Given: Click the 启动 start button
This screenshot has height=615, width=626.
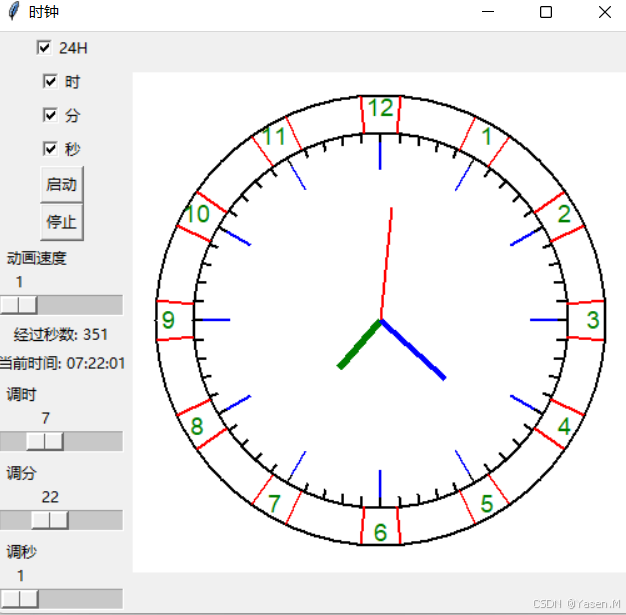Looking at the screenshot, I should coord(61,184).
